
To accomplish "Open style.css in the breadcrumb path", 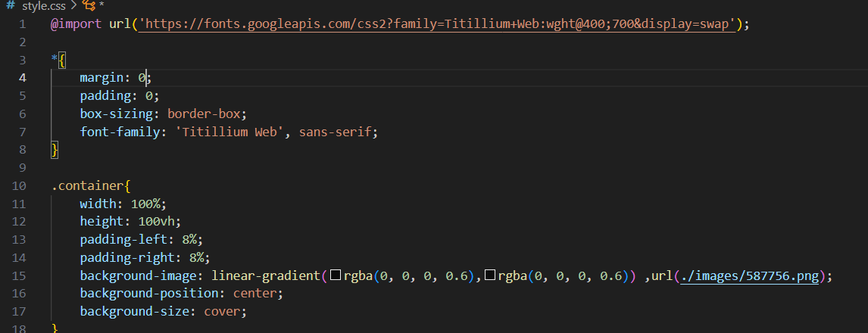I will coord(45,6).
